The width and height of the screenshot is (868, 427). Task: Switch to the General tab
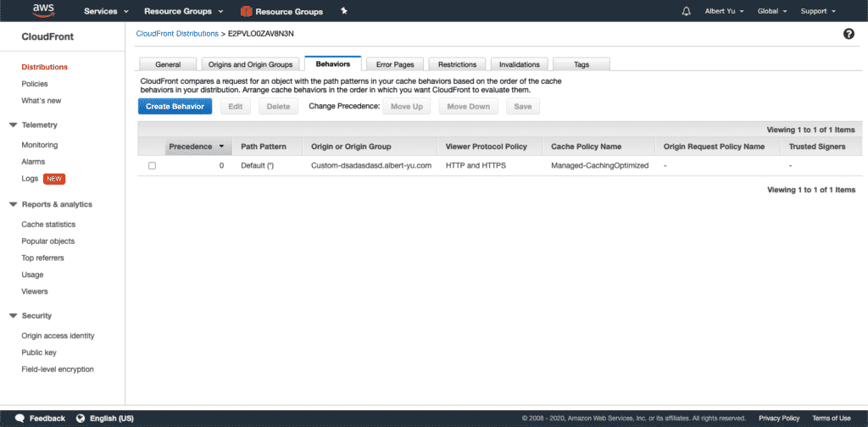[x=168, y=64]
